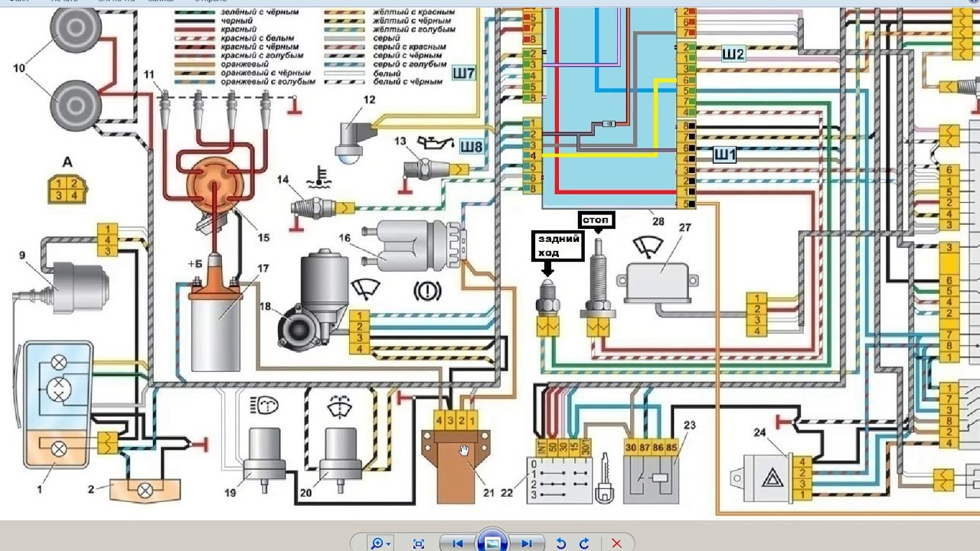Click the number 11 spark plugs label
Image resolution: width=980 pixels, height=551 pixels.
click(149, 73)
